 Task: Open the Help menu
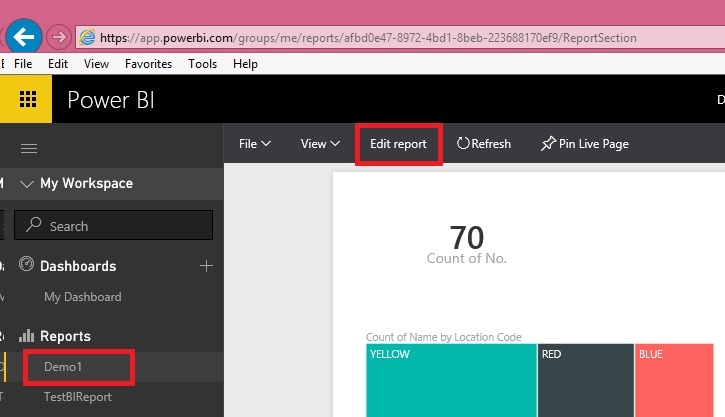coord(245,64)
